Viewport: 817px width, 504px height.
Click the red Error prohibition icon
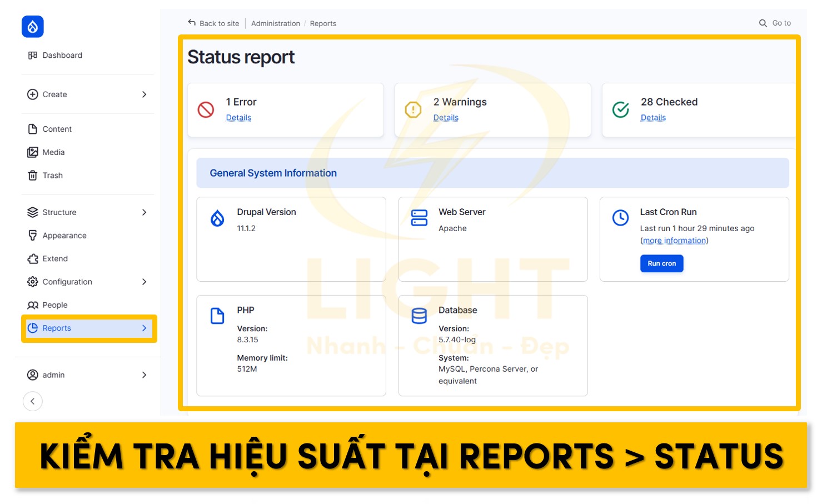(206, 109)
